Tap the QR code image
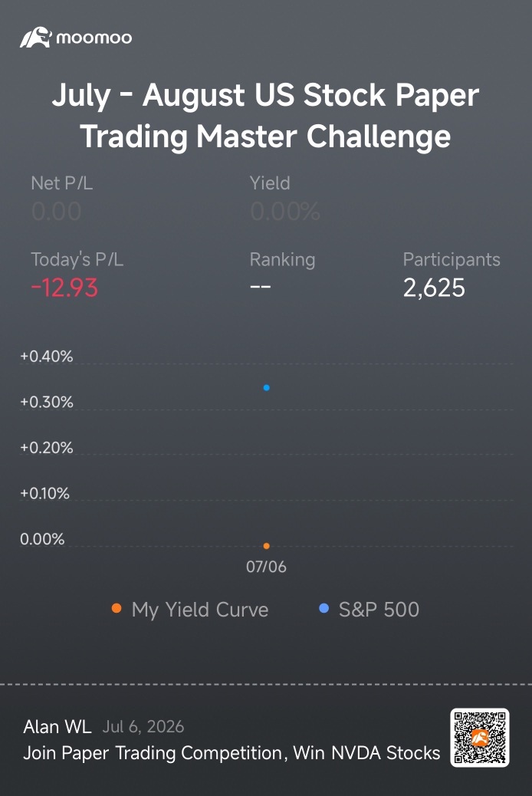 click(480, 738)
